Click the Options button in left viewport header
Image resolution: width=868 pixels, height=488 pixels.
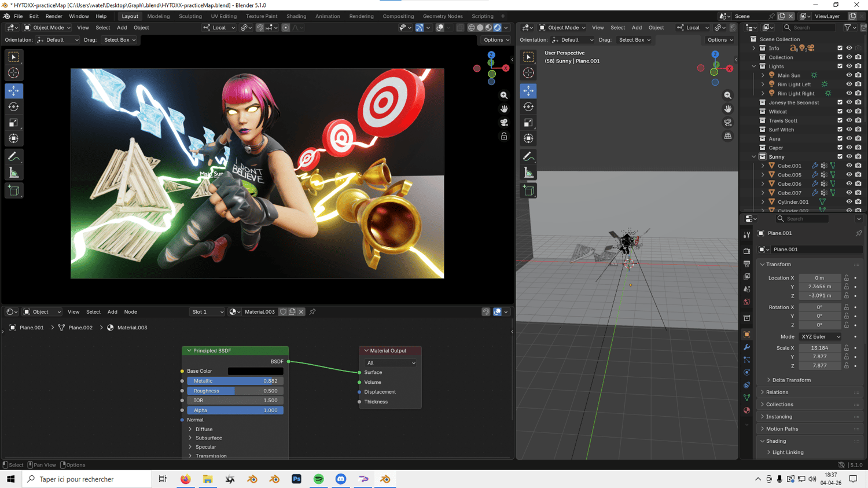point(496,40)
